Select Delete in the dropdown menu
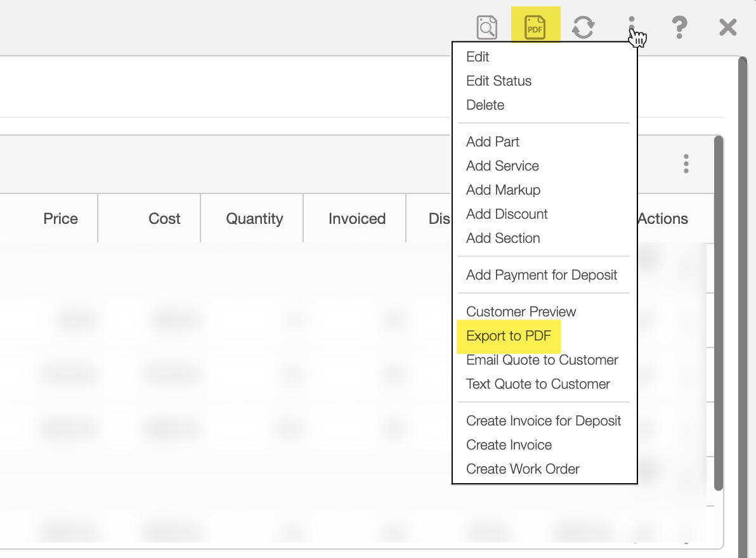Viewport: 756px width, 558px height. 485,105
